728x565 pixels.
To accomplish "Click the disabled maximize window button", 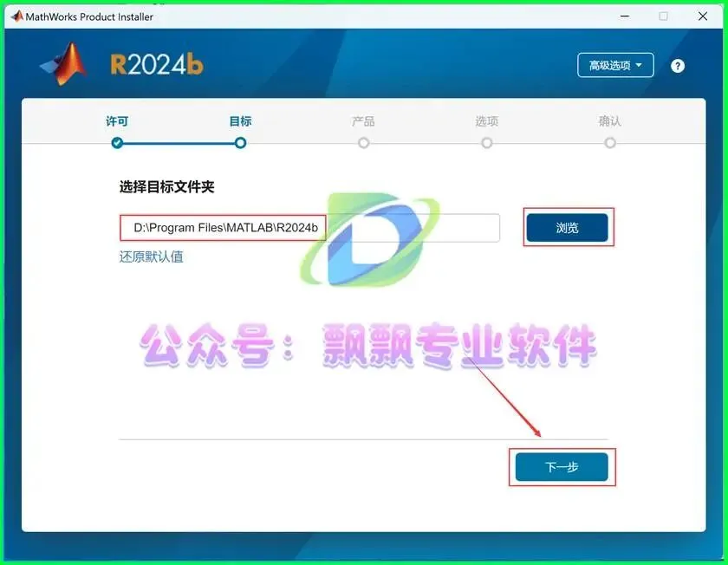I will coord(664,16).
